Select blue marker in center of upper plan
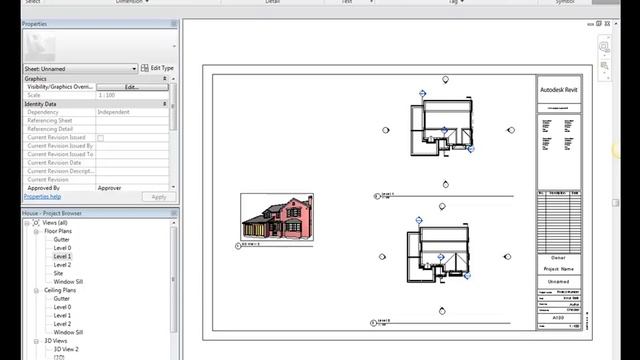This screenshot has width=640, height=360. (444, 130)
